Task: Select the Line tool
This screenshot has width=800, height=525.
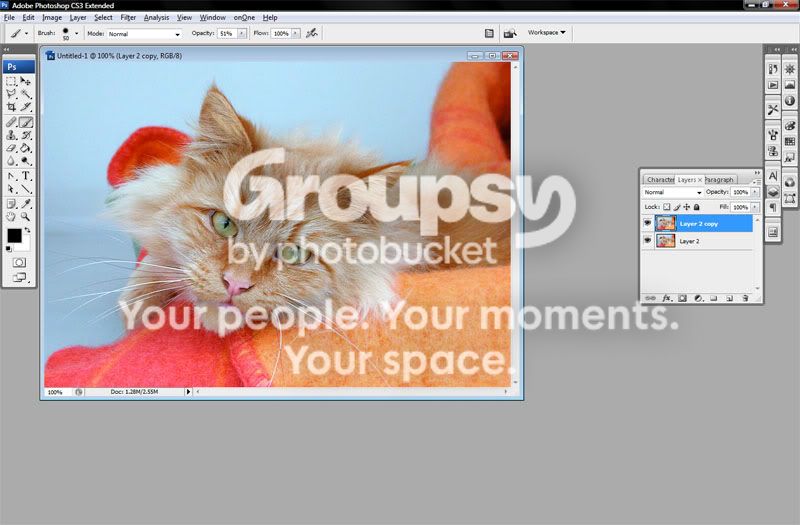Action: [26, 189]
